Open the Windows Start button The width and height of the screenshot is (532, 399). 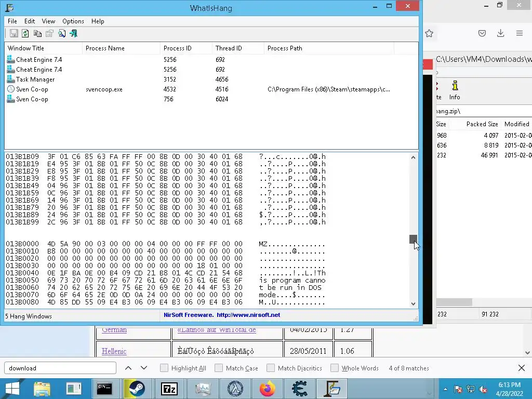click(12, 389)
